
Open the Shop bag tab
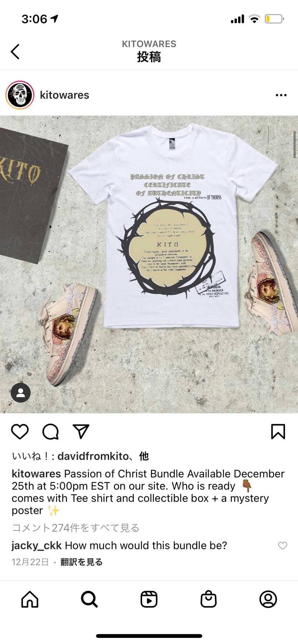pyautogui.click(x=208, y=599)
